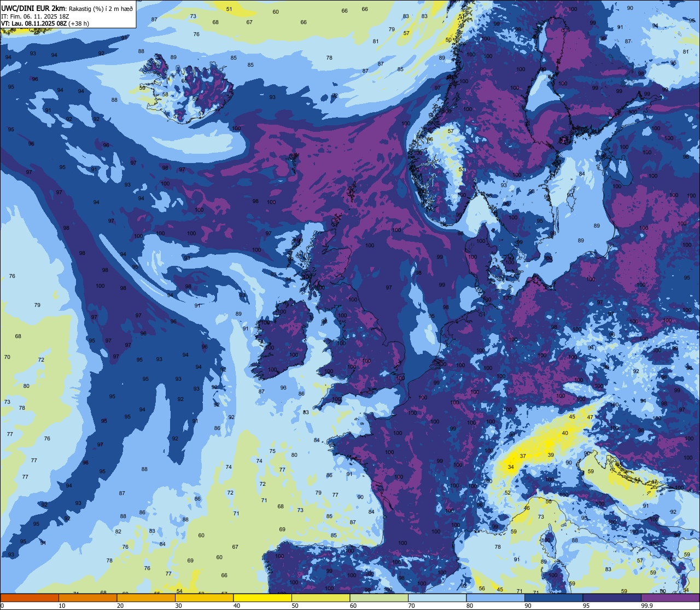Select the bright yellow 40–50 legend band
This screenshot has height=610, width=700.
tap(262, 597)
